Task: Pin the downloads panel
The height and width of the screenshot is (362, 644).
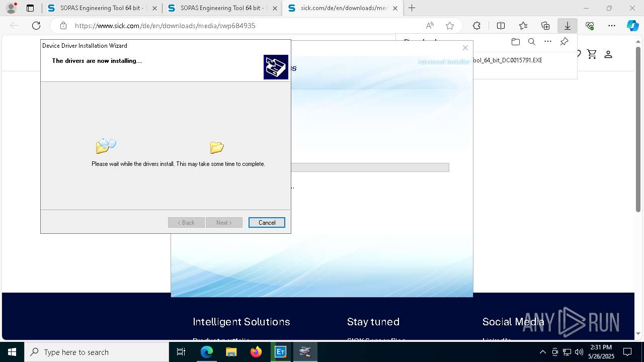Action: coord(564,42)
